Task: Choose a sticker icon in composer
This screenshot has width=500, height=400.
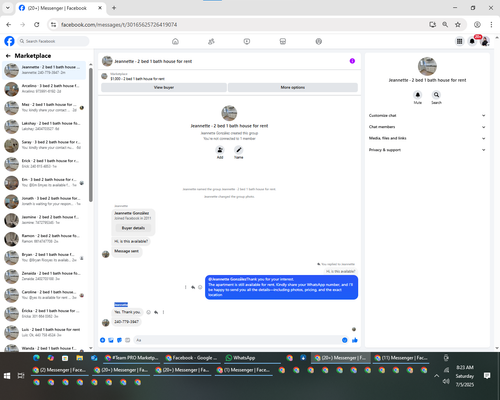Action: 119,340
